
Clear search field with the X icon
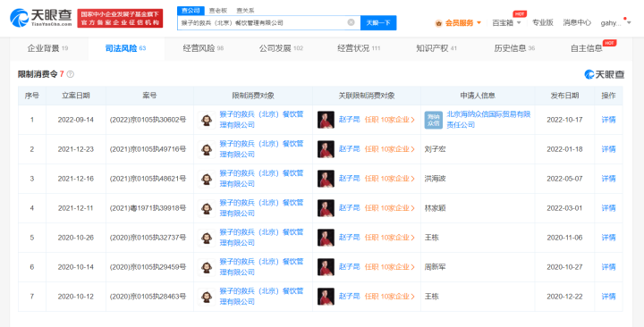pos(351,22)
